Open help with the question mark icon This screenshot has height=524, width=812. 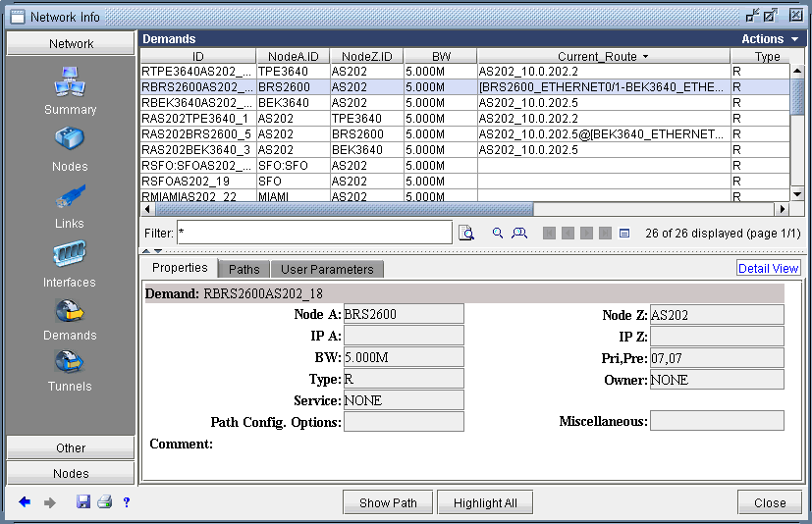coord(127,502)
